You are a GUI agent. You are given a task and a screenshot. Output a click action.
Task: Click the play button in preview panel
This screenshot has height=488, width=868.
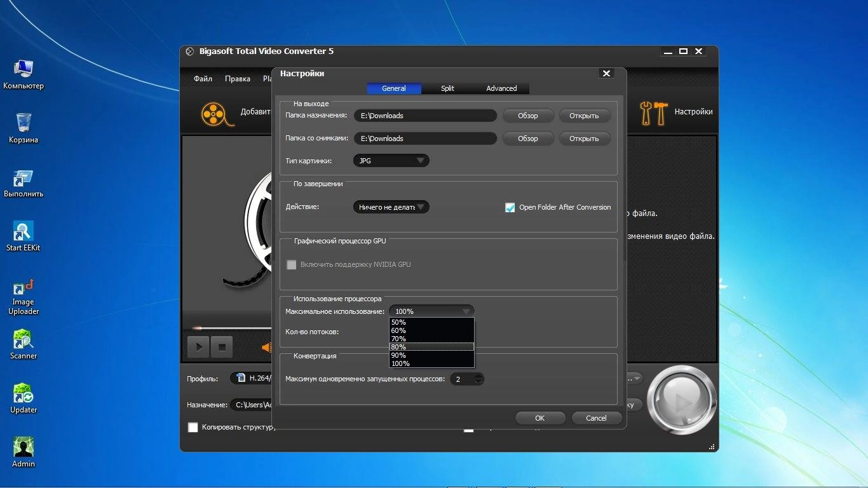(x=199, y=347)
